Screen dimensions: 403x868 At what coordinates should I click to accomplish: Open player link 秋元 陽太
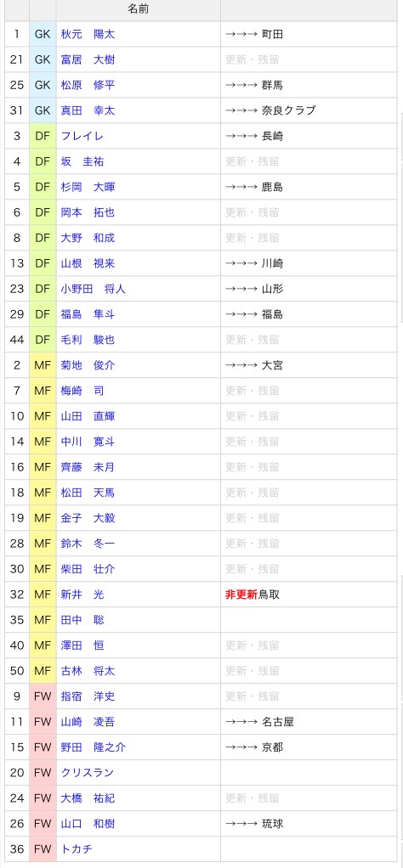[x=88, y=34]
